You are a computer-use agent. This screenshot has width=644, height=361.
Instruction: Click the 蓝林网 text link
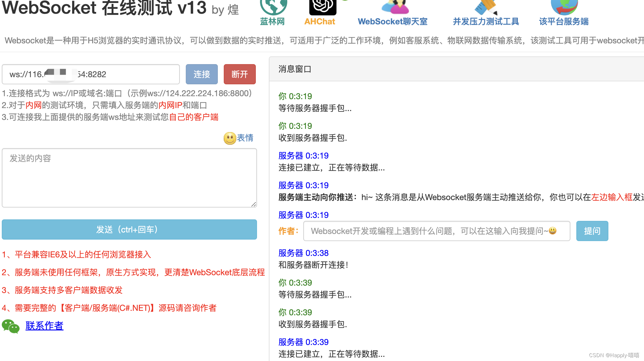272,21
